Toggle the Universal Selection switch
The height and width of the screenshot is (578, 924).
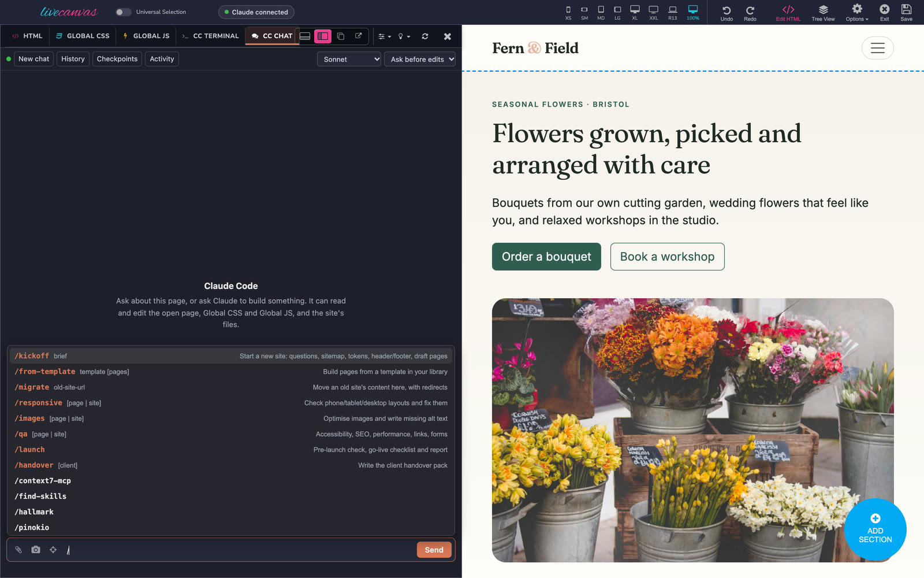click(122, 12)
